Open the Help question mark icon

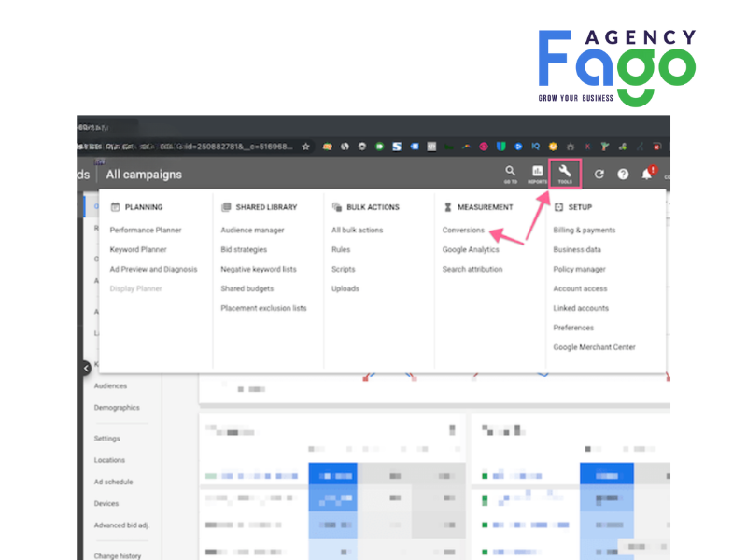click(x=623, y=174)
